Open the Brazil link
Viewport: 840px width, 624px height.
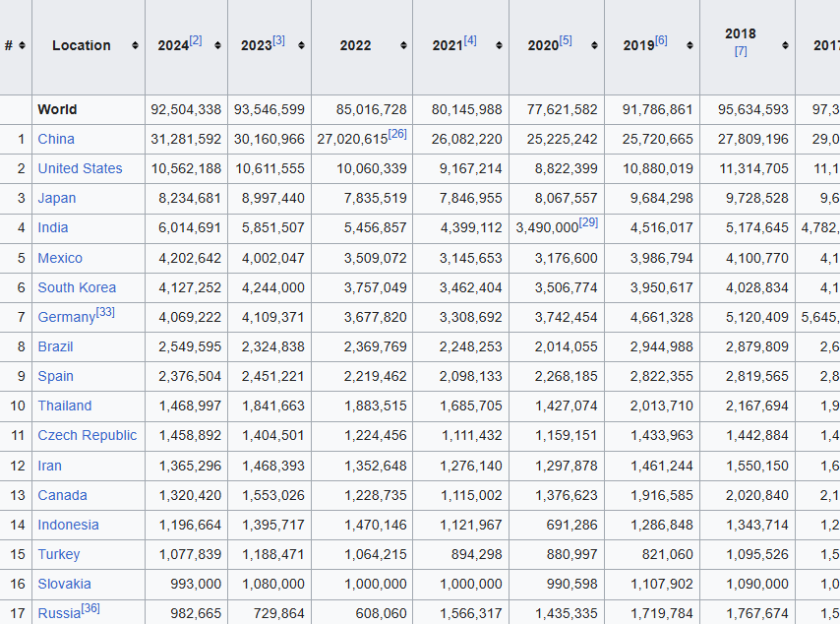pos(55,346)
